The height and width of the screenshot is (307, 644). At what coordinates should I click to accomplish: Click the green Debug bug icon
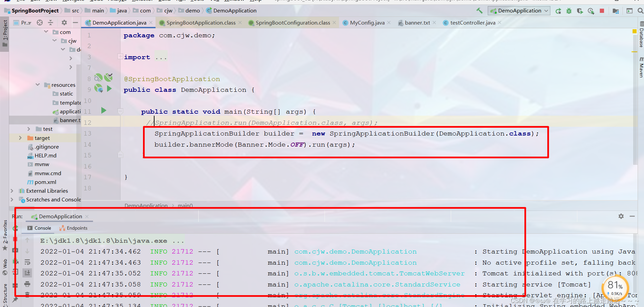point(569,11)
